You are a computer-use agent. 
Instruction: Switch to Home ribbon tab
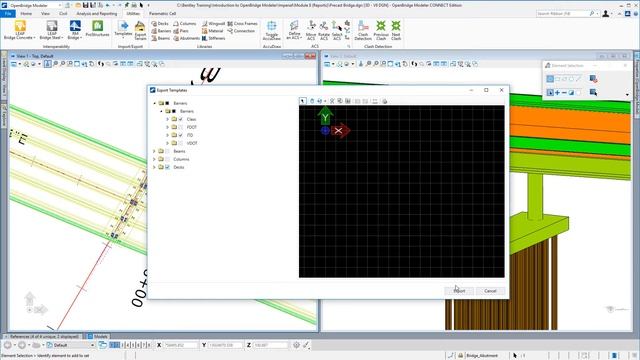tap(26, 13)
